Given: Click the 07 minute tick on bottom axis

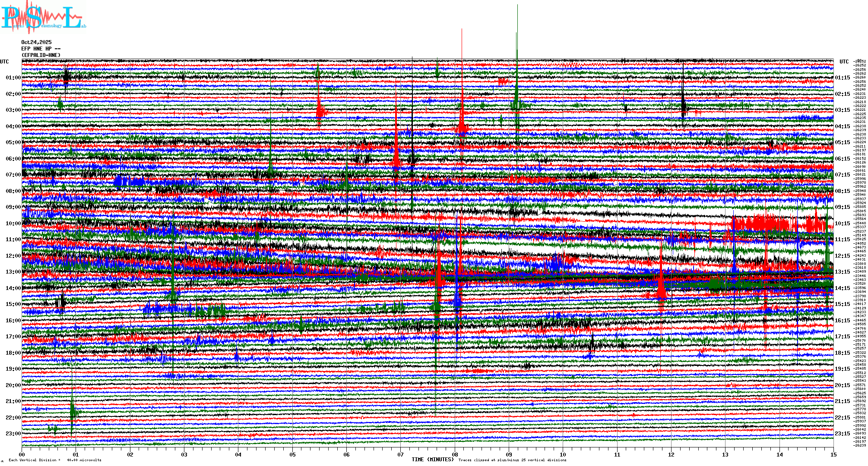Looking at the screenshot, I should click(x=401, y=454).
